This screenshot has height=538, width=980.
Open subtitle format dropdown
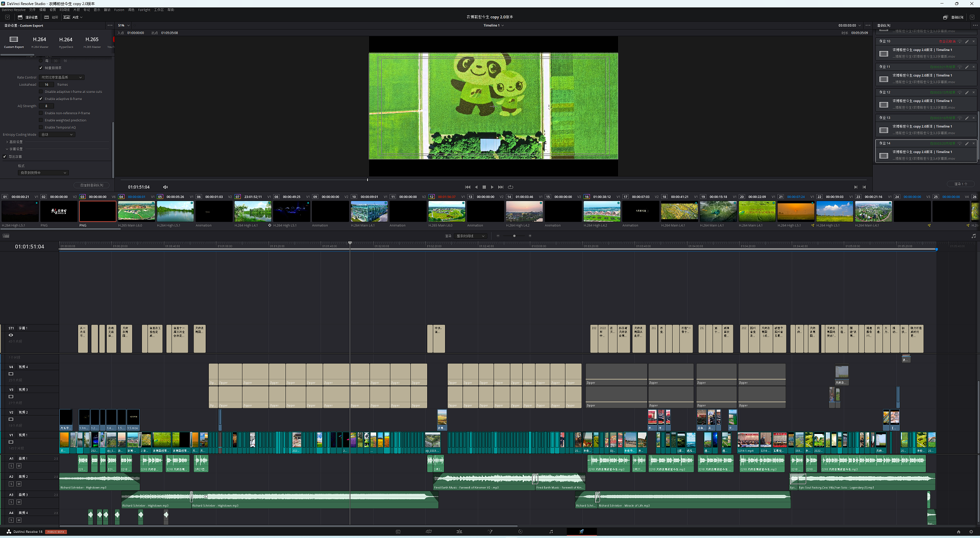coord(43,173)
